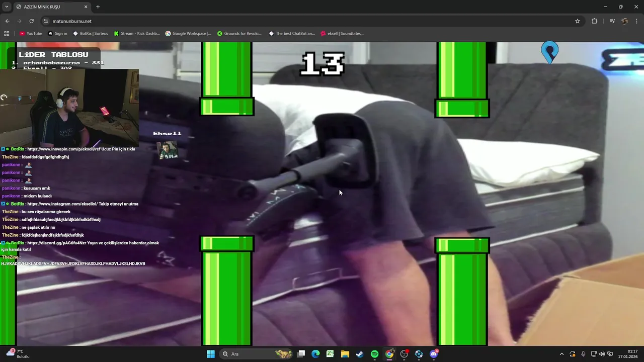
Task: Open the network tray icon
Action: 594,354
